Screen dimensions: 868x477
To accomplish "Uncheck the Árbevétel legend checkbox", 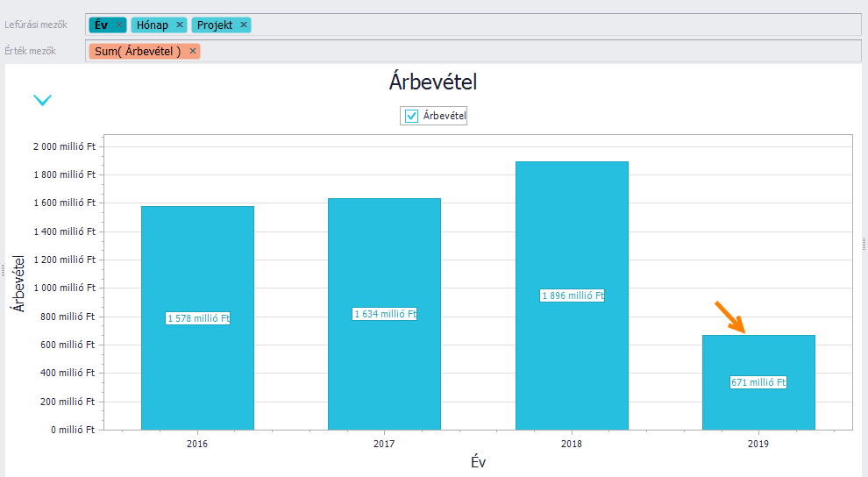I will (412, 116).
